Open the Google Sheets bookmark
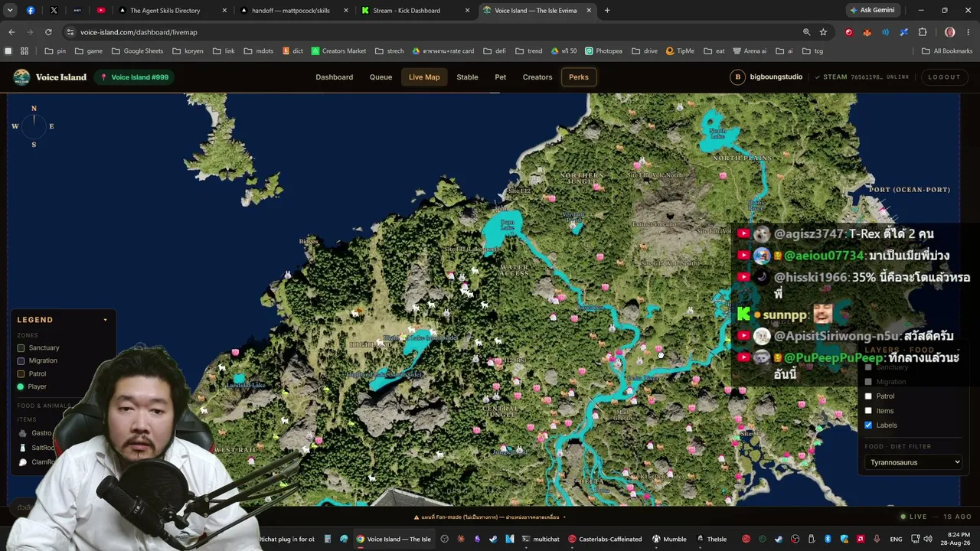The height and width of the screenshot is (551, 980). click(x=137, y=51)
